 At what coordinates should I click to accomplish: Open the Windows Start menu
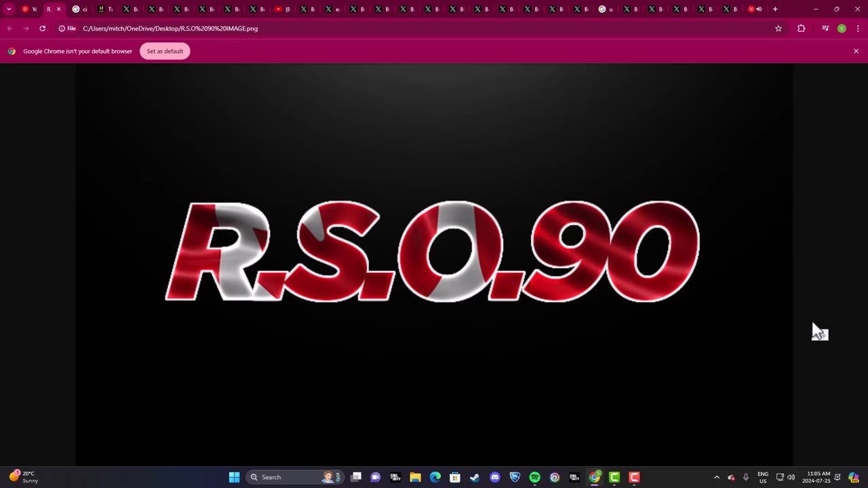point(234,477)
